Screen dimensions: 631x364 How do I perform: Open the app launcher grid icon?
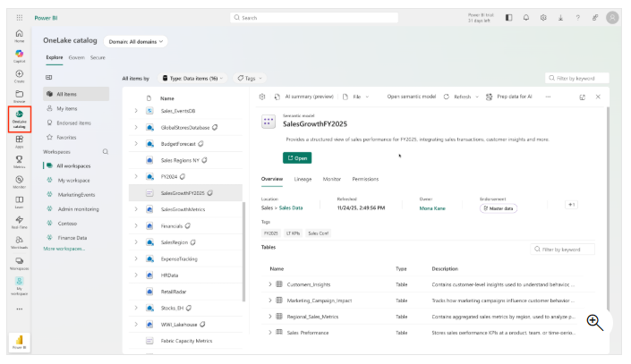[x=20, y=18]
